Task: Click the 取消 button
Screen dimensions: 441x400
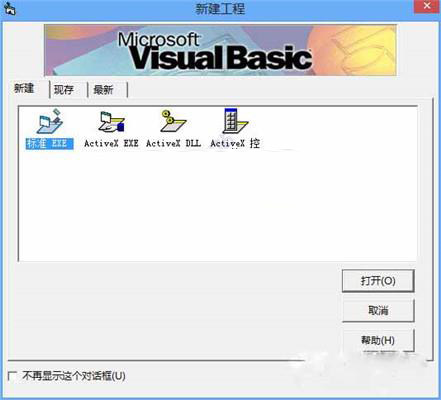Action: [x=378, y=311]
